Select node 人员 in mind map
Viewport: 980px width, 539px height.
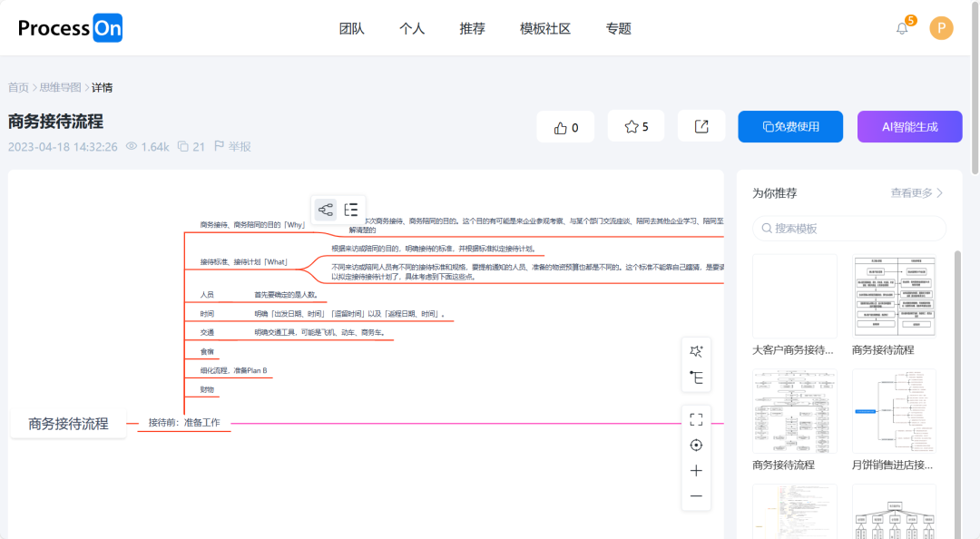point(207,295)
